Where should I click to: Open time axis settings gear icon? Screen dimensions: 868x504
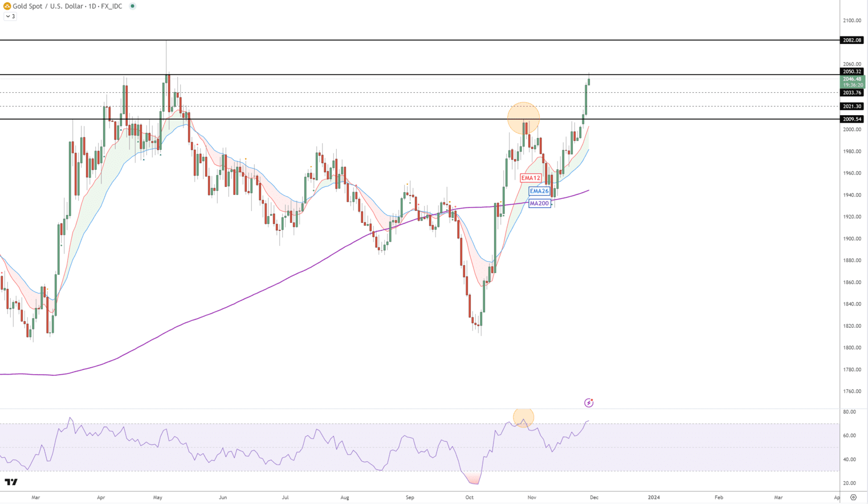tap(853, 497)
